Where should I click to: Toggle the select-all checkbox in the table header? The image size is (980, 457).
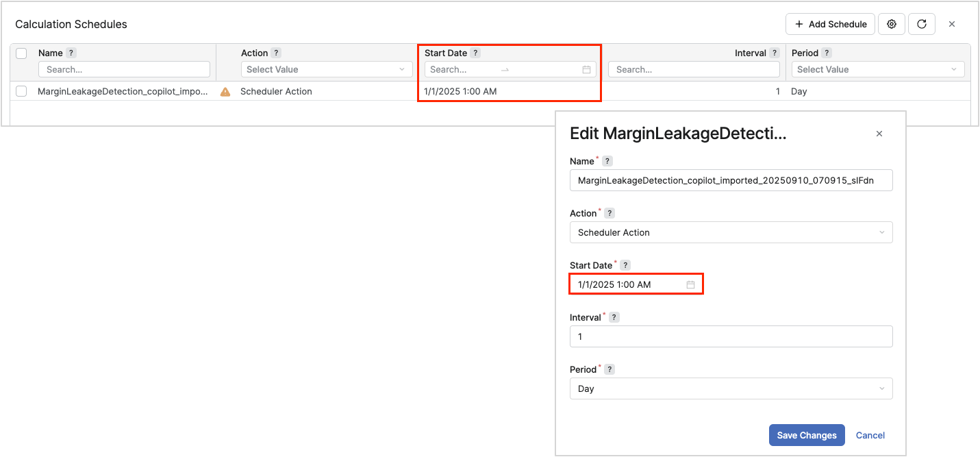click(21, 53)
